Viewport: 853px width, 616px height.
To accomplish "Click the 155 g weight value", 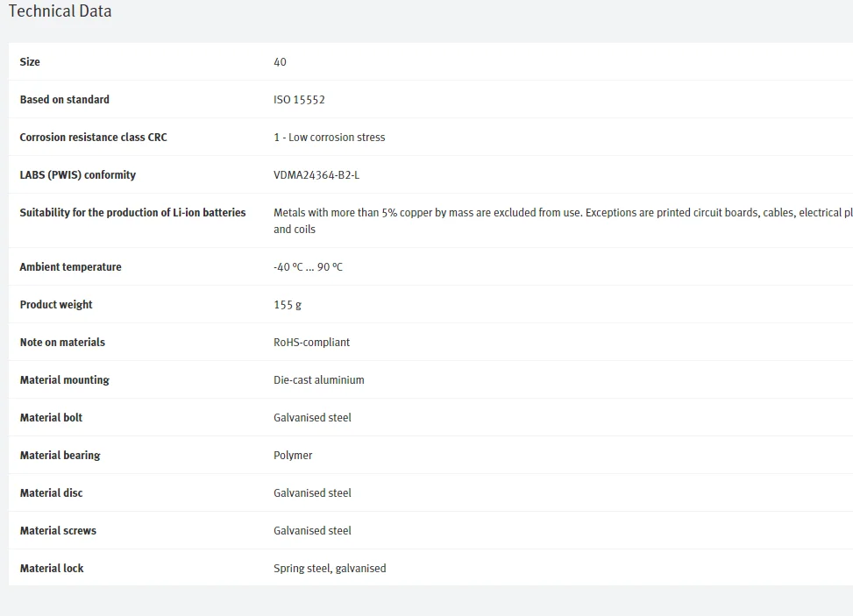I will 288,305.
